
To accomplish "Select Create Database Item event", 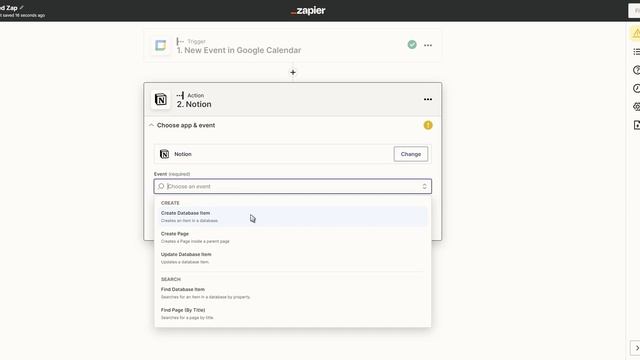I will (293, 216).
